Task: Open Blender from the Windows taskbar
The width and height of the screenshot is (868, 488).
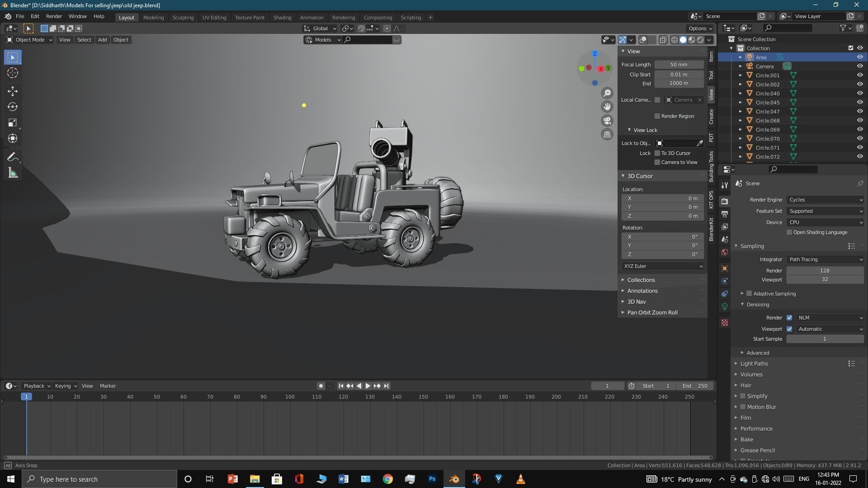Action: [x=454, y=479]
